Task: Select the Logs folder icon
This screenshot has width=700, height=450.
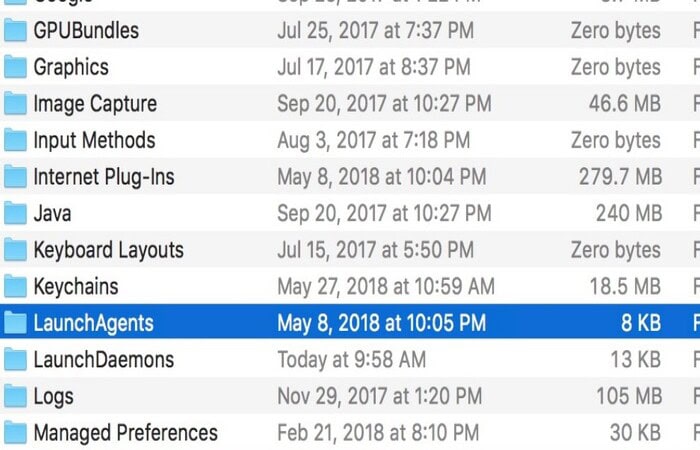Action: pyautogui.click(x=15, y=396)
